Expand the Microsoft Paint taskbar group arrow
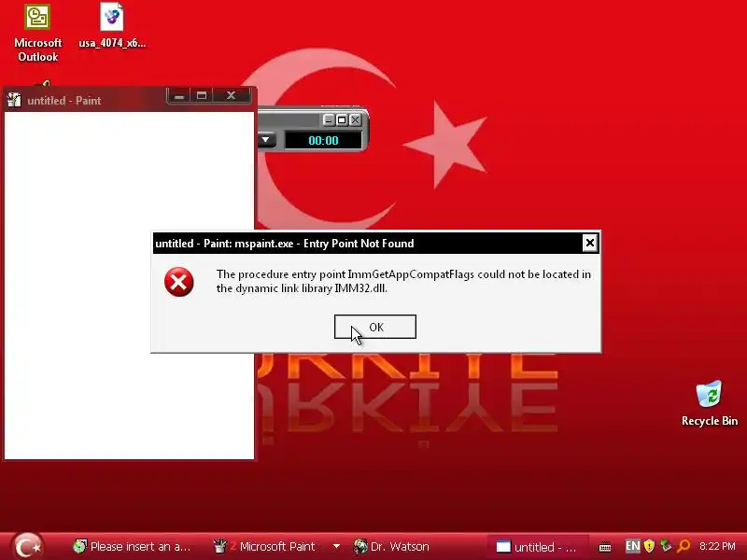This screenshot has width=747, height=560. [x=336, y=546]
